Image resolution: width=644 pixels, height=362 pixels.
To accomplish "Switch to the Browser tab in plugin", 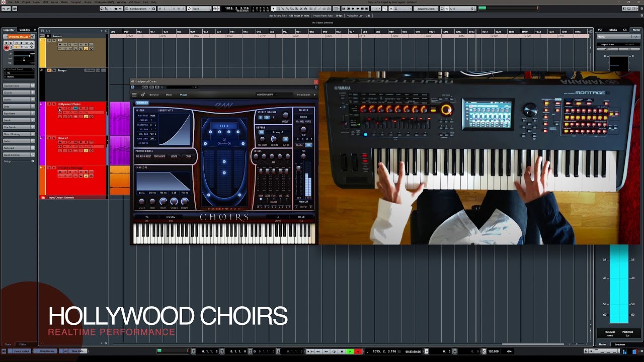I will (154, 95).
